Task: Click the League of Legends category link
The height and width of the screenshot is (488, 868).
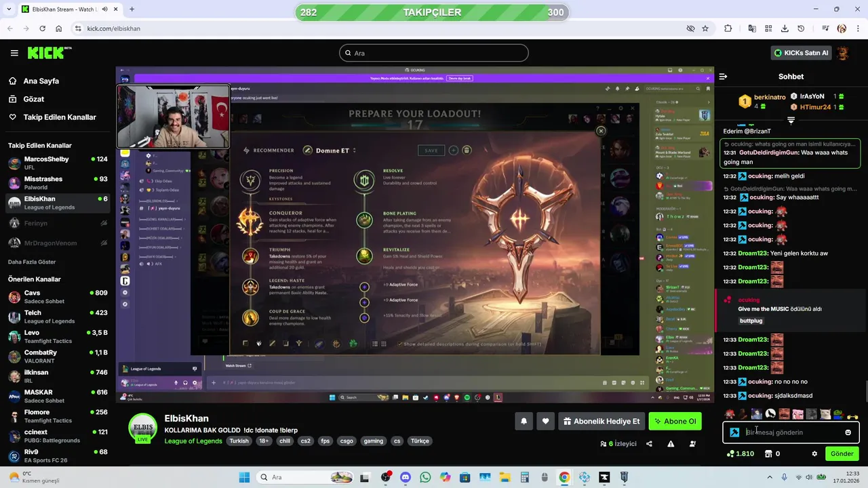Action: (193, 441)
